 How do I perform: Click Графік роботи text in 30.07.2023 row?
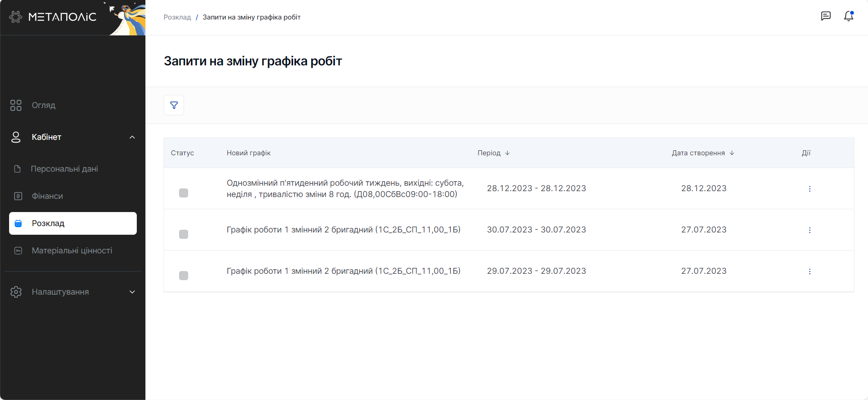[x=344, y=230]
